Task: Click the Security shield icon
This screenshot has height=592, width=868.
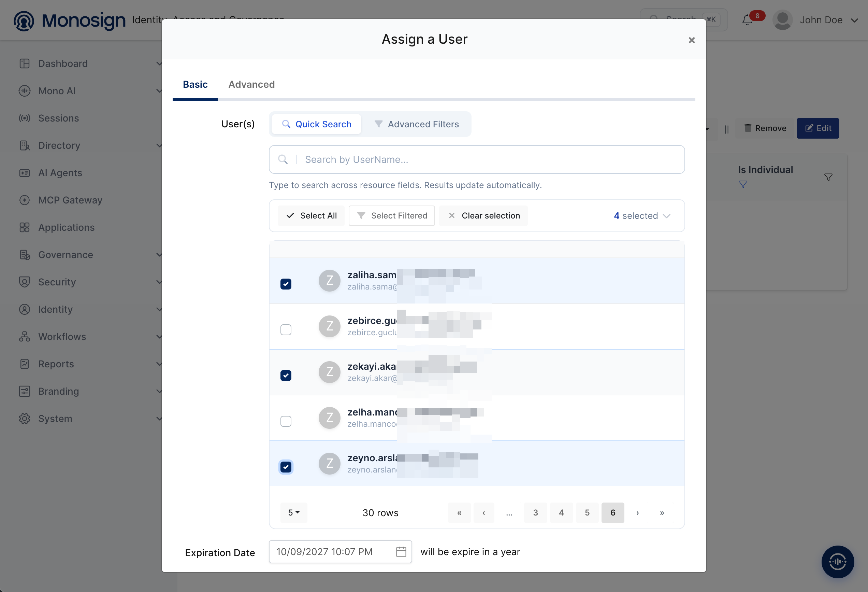Action: point(25,282)
